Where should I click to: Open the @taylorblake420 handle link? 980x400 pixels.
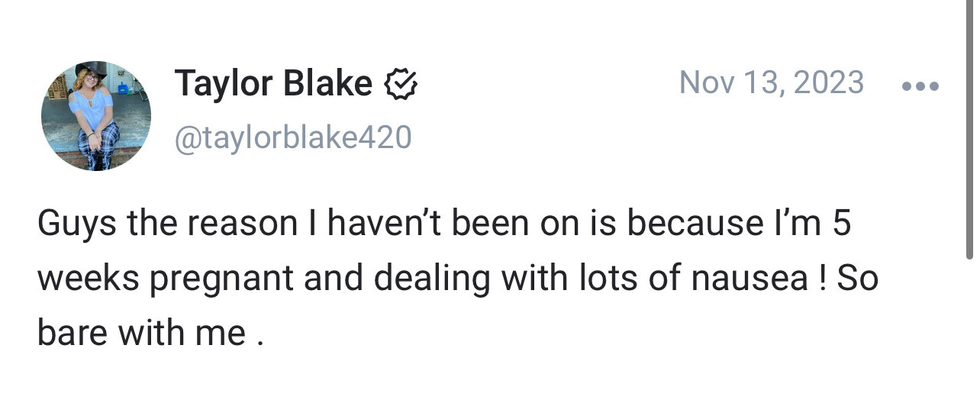pos(293,138)
